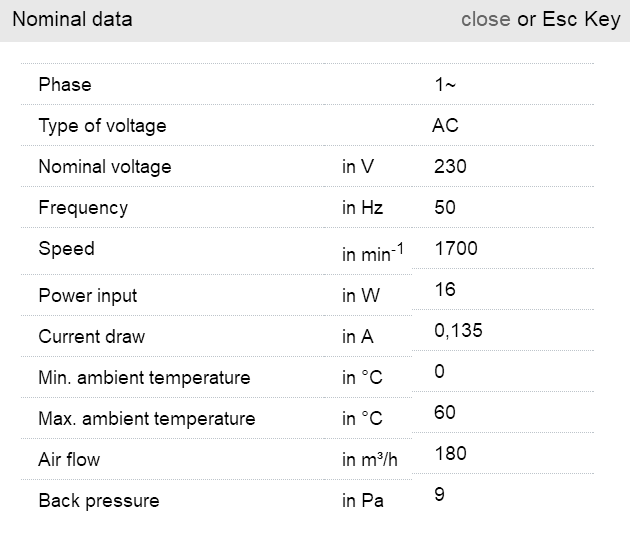The height and width of the screenshot is (543, 630).
Task: Click the Phase value 1~
Action: [445, 85]
